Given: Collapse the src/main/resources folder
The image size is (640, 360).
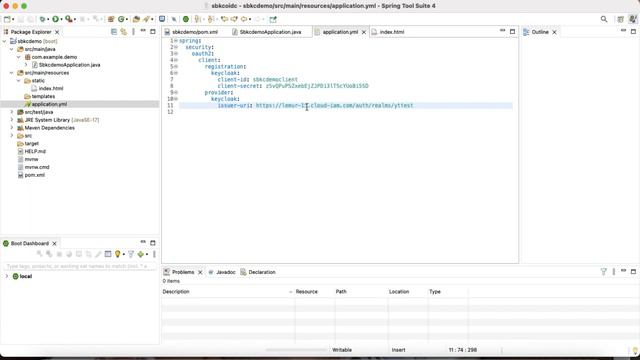Looking at the screenshot, I should 11,73.
